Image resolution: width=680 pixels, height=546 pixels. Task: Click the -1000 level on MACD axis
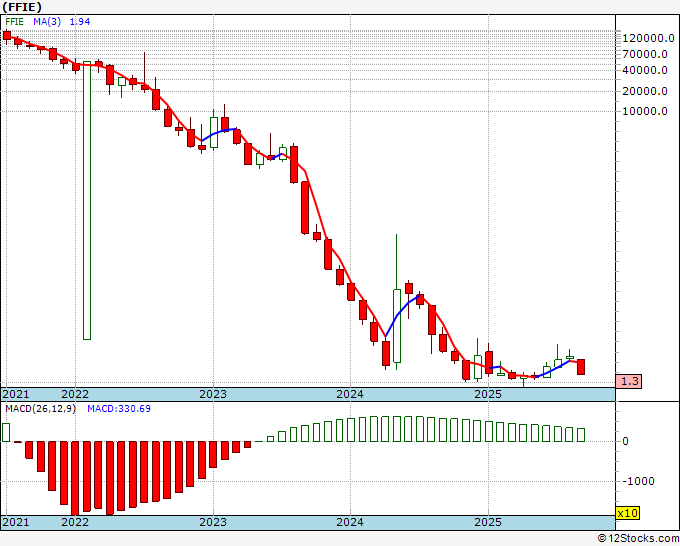pyautogui.click(x=638, y=481)
